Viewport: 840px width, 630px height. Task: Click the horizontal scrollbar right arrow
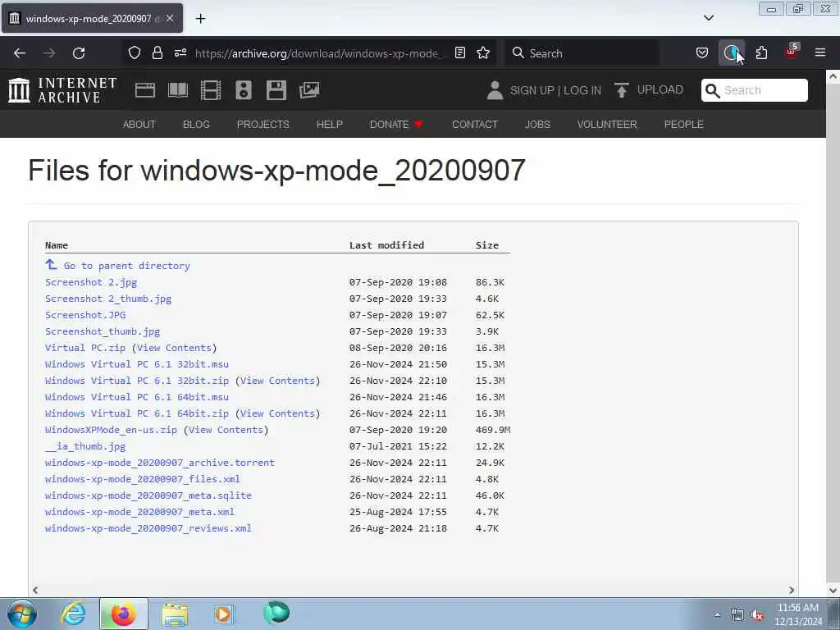[792, 590]
